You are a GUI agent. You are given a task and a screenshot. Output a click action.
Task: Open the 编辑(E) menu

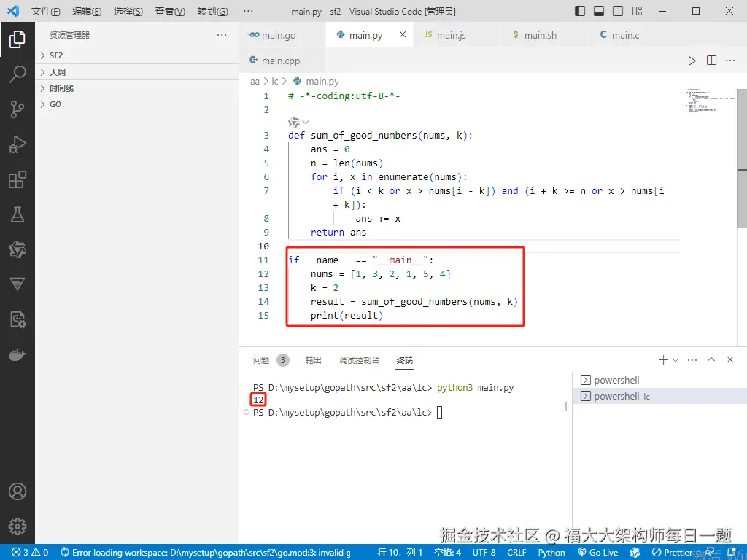click(x=87, y=11)
